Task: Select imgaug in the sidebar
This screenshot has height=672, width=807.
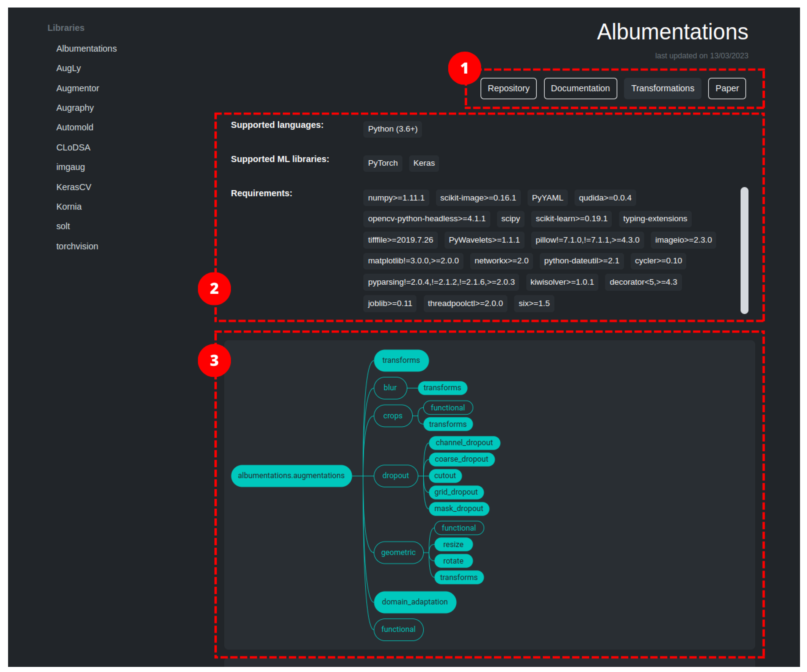Action: coord(70,167)
